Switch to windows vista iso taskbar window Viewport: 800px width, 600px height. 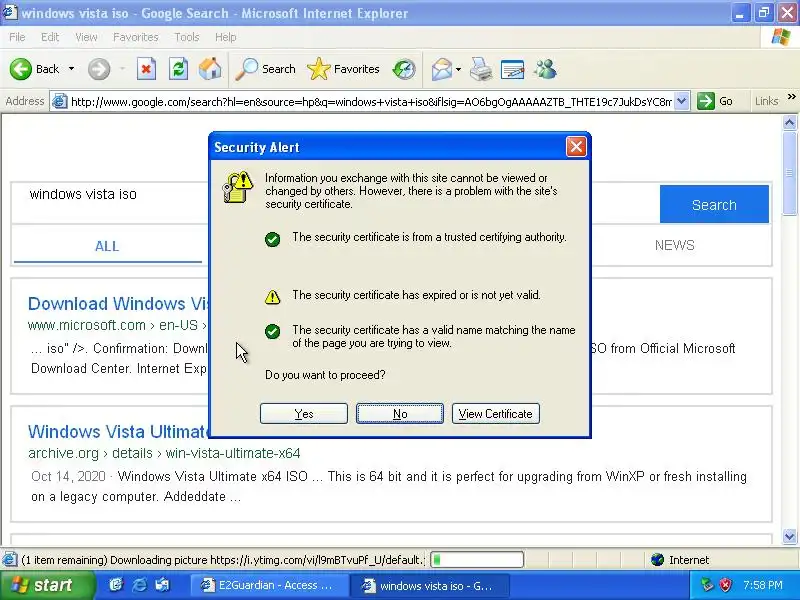pos(430,585)
